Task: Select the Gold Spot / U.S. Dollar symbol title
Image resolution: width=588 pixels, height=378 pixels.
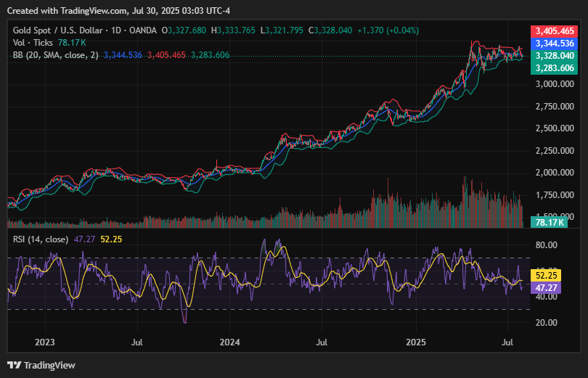Action: 60,30
